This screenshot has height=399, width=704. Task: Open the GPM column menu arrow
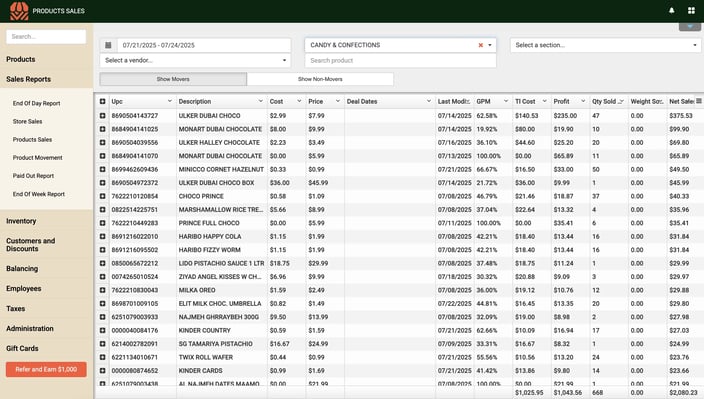point(506,101)
